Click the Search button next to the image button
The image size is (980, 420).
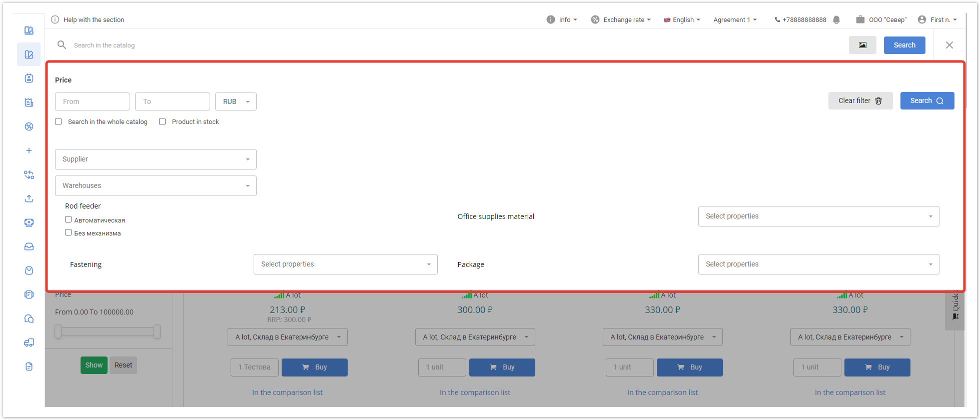click(x=904, y=45)
